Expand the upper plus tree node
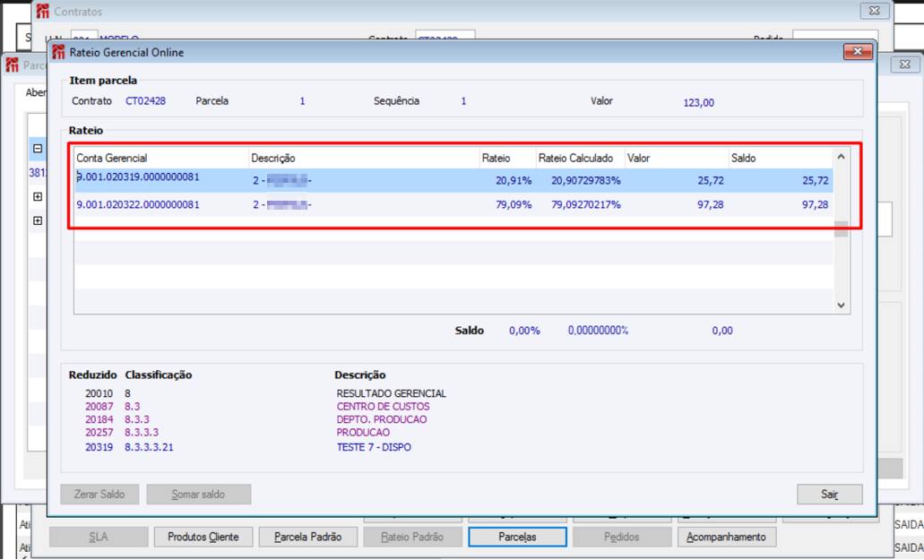 (38, 196)
